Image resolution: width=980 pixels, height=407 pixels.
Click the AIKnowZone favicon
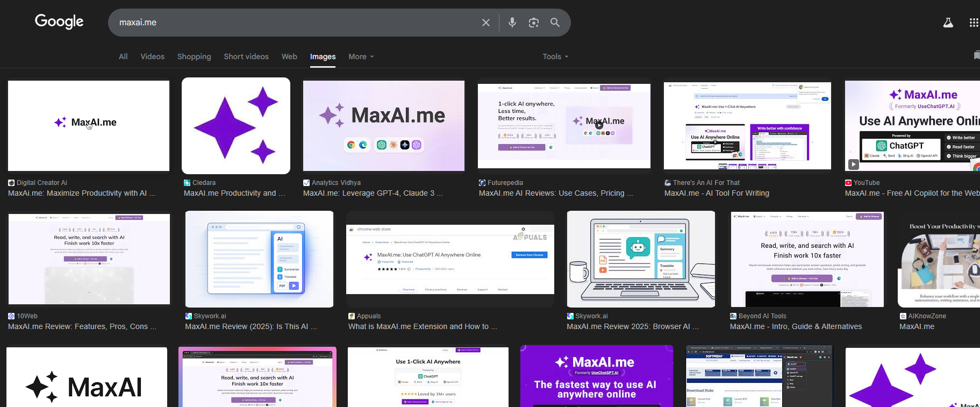coord(903,316)
